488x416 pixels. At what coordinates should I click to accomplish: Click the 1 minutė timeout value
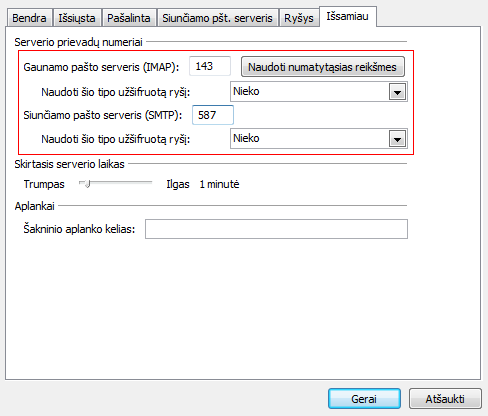(x=219, y=184)
